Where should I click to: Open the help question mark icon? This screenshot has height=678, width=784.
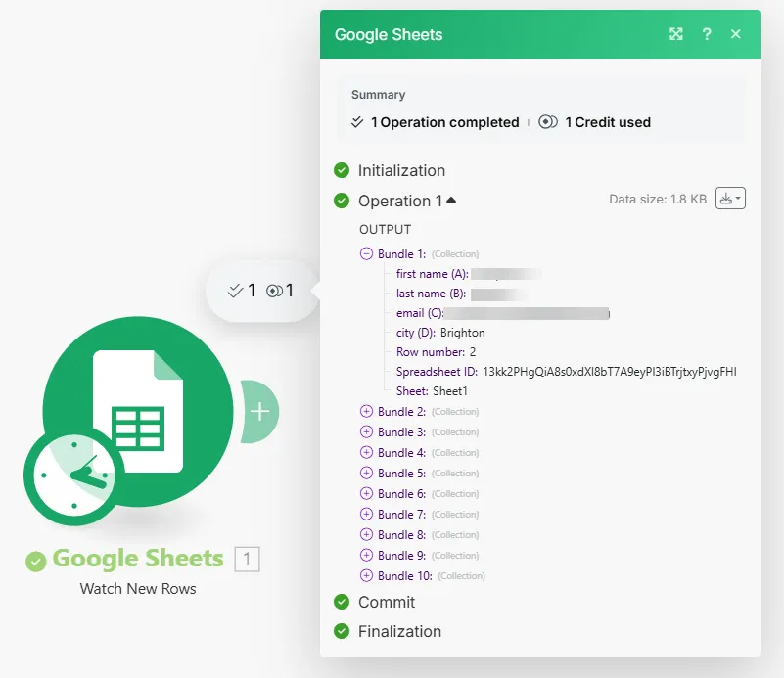707,34
